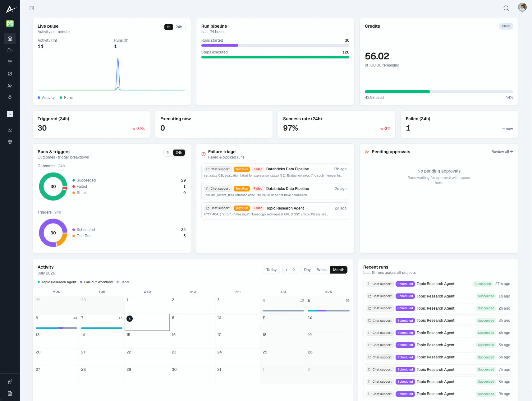
Task: Click the Pending approvals person icon
Action: pyautogui.click(x=367, y=152)
